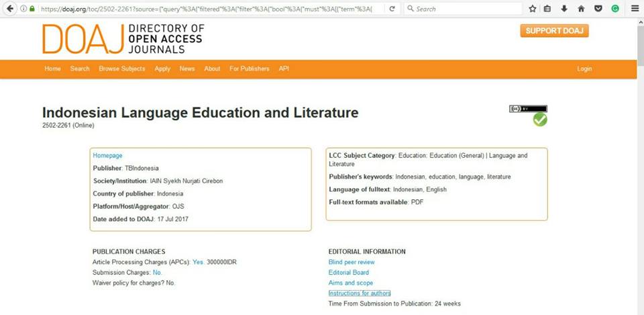Click the Login link
The width and height of the screenshot is (644, 315).
[584, 69]
